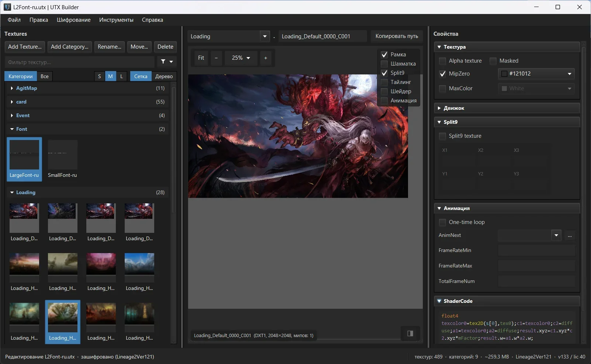591x364 pixels.
Task: Enable the Рамка checkbox
Action: 384,55
